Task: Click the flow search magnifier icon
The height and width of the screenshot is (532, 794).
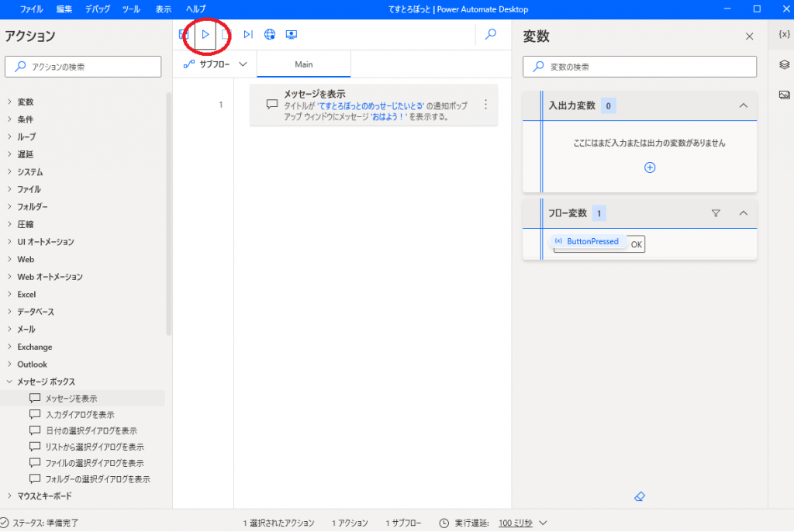Action: point(490,34)
